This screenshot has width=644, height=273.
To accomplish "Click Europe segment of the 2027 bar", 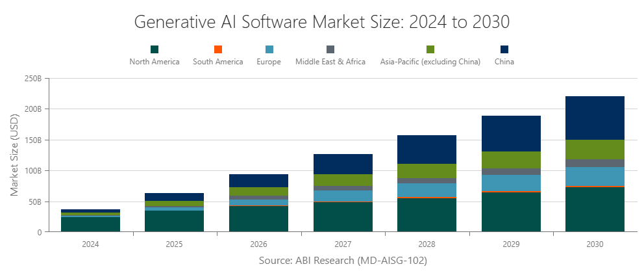I will click(x=343, y=196).
